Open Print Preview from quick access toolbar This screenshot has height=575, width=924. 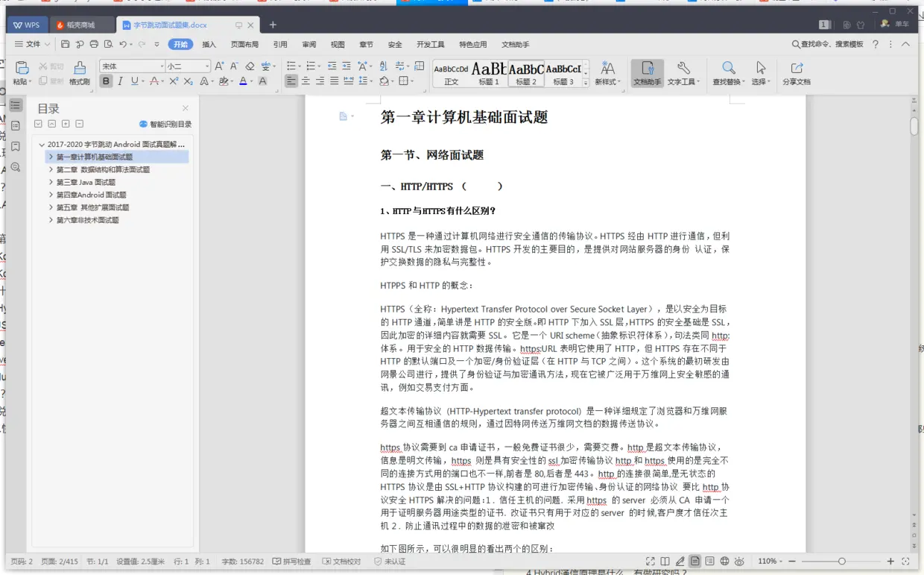click(109, 45)
